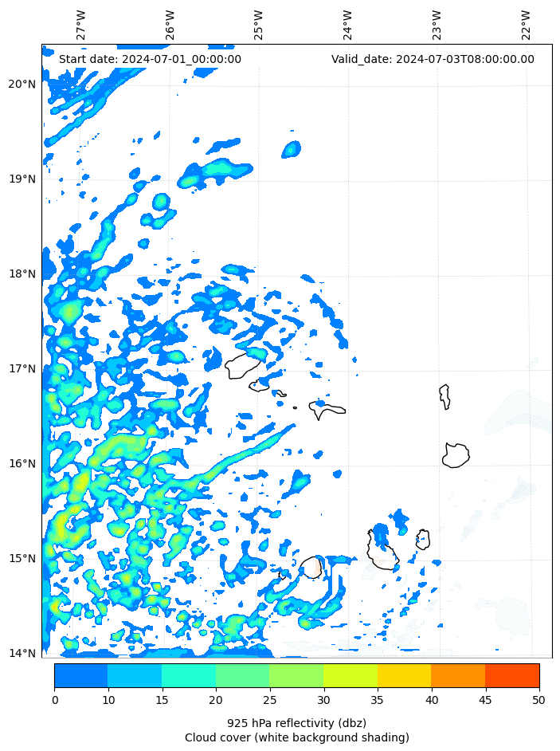
Task: Click the 20°N latitude label
Action: tap(22, 85)
